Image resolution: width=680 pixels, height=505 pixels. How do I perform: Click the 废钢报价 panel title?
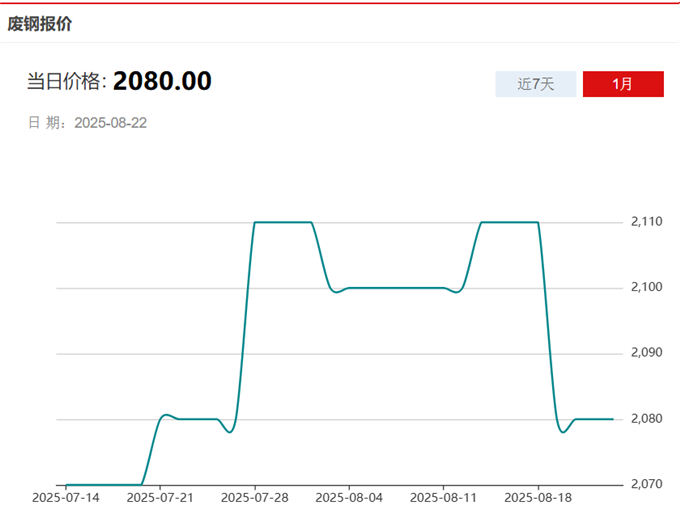click(40, 24)
